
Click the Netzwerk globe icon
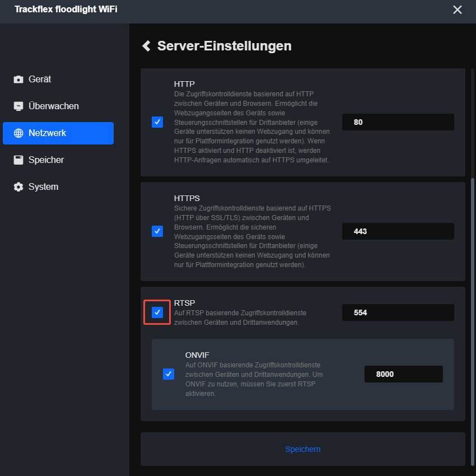coord(18,133)
